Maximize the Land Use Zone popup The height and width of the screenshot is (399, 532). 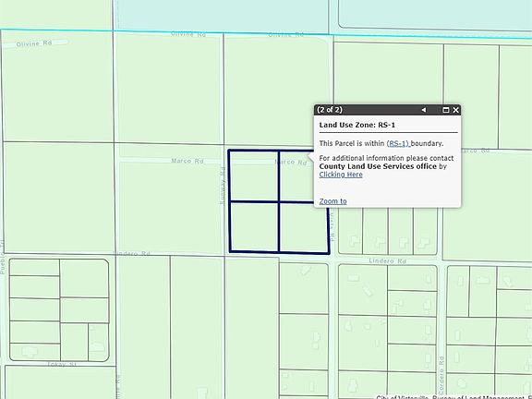[x=446, y=110]
